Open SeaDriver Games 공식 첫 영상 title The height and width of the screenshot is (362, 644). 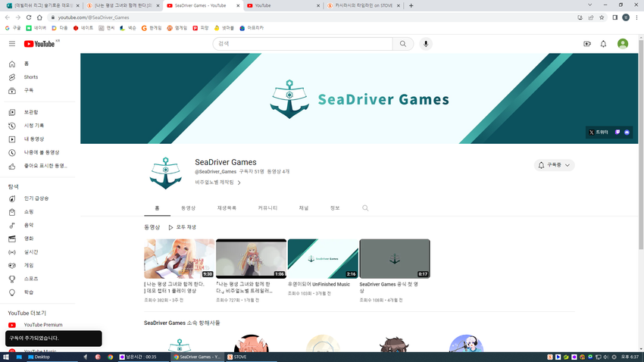coord(389,287)
